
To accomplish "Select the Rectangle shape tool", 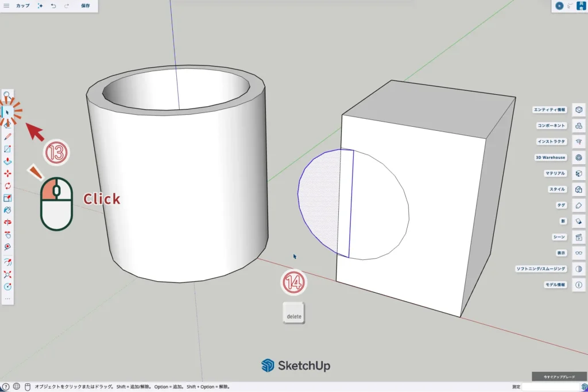I will [x=7, y=149].
